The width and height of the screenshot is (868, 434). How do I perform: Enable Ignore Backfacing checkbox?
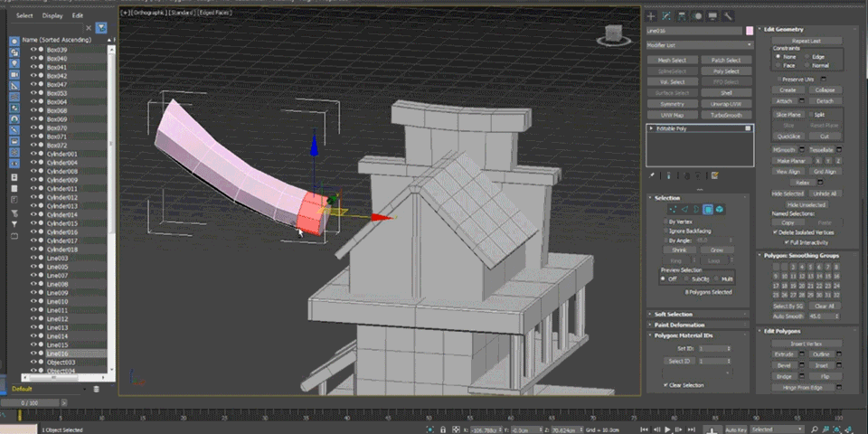(666, 231)
